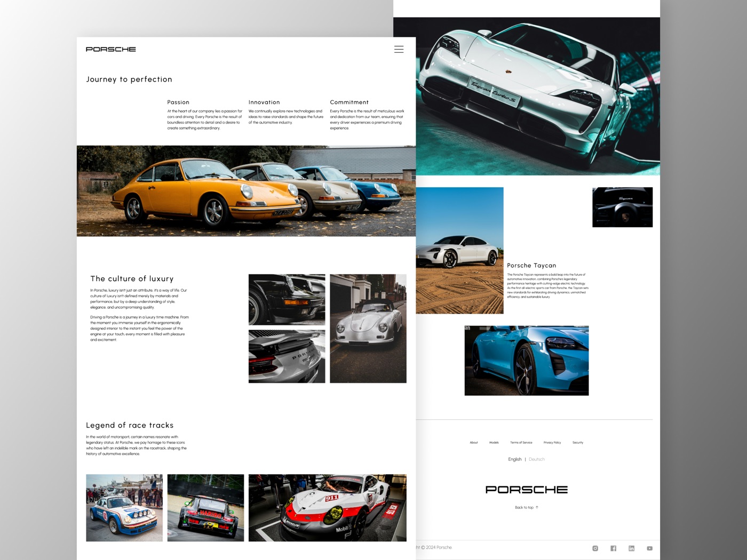Click Legend of race tracks heading
The height and width of the screenshot is (560, 747).
click(130, 425)
